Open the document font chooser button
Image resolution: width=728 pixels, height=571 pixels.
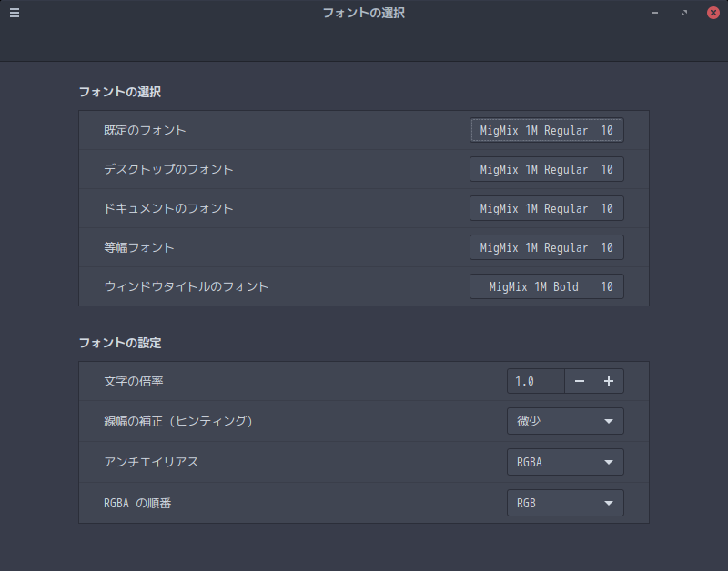(546, 208)
